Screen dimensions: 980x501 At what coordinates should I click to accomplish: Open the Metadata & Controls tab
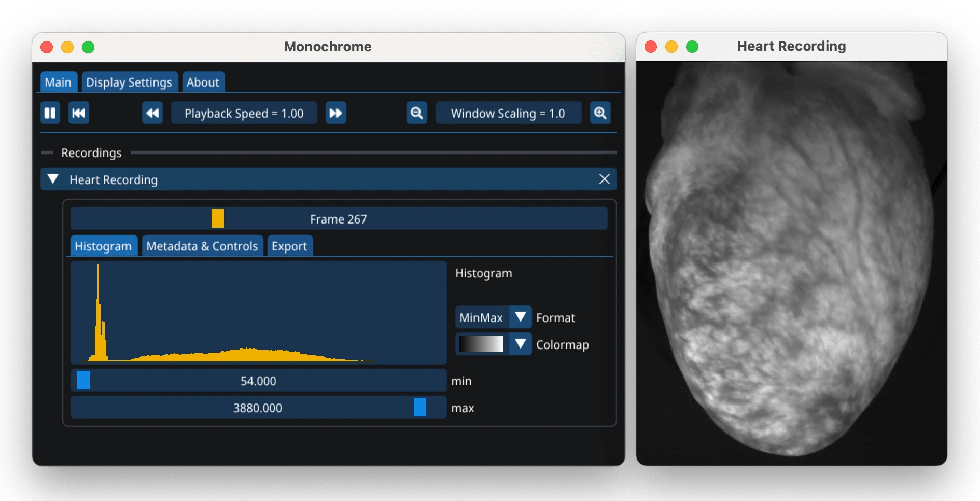[202, 246]
